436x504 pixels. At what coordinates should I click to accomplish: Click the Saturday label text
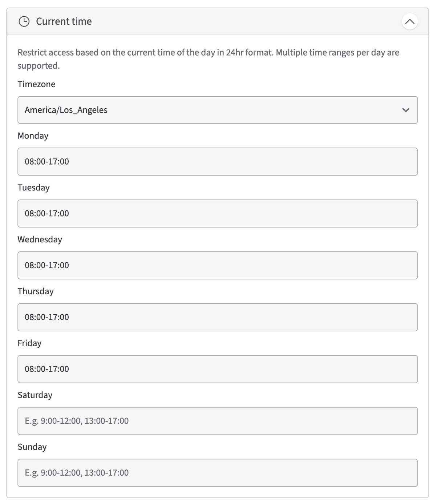[35, 395]
